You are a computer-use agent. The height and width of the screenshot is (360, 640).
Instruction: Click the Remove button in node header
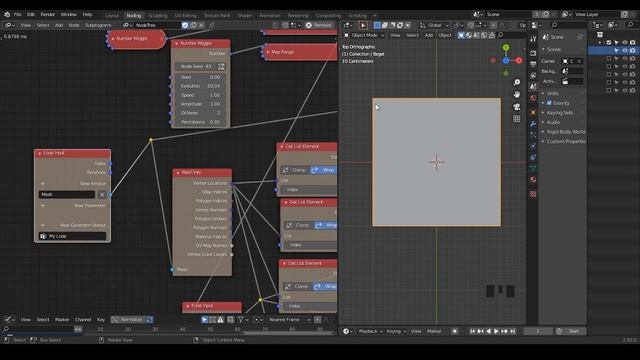pyautogui.click(x=319, y=25)
